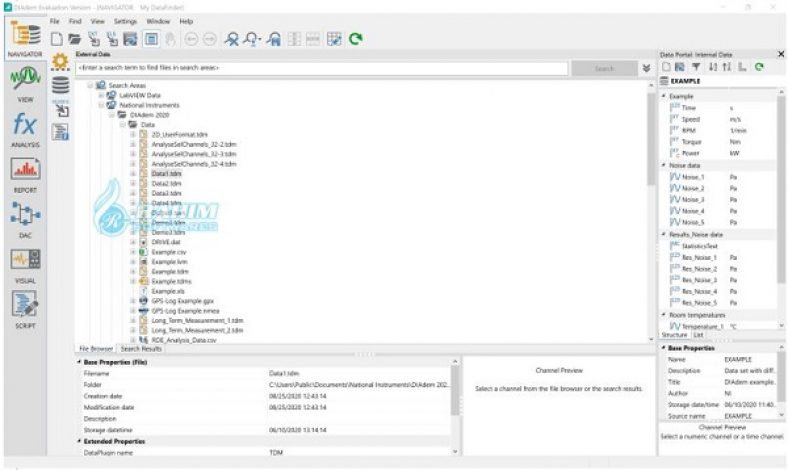
Task: Open the ANALYSIS fx panel
Action: [25, 129]
